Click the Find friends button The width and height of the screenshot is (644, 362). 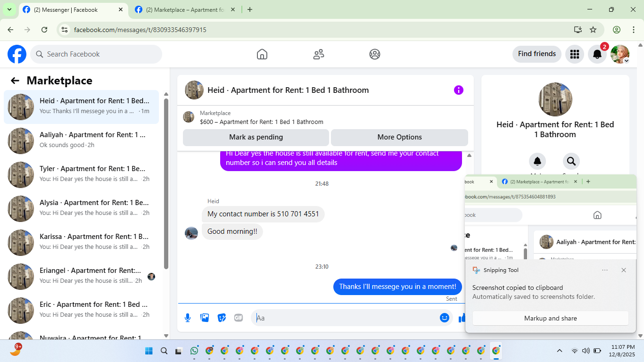click(537, 54)
